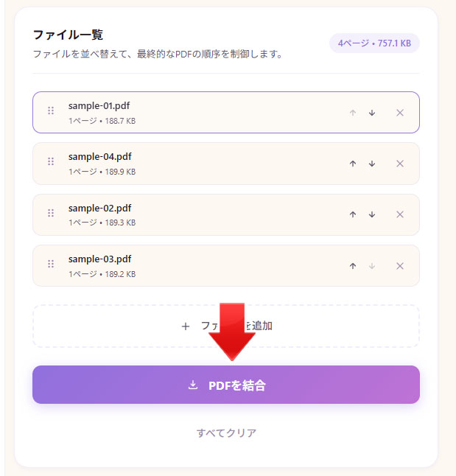Grab the drag handle for sample-01.pdf
The image size is (456, 476).
coord(51,111)
